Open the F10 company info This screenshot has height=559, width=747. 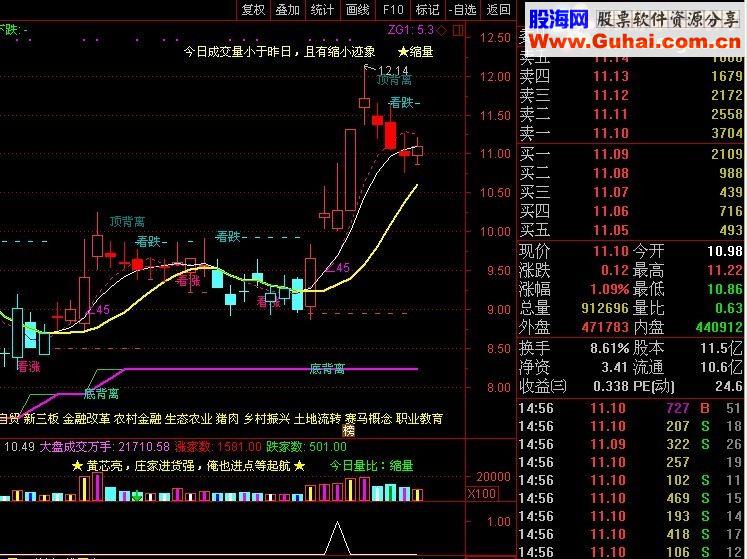pyautogui.click(x=393, y=10)
